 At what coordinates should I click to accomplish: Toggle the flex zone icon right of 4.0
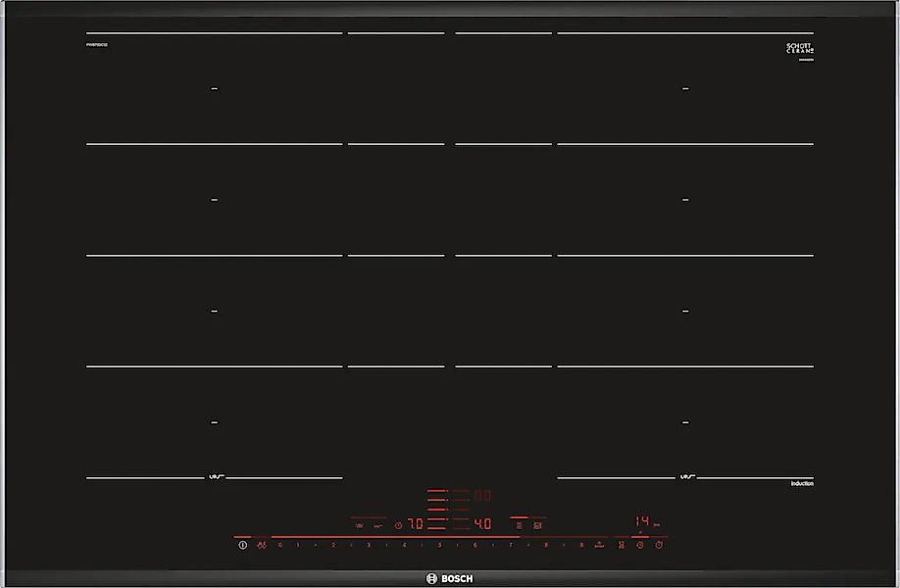point(518,525)
